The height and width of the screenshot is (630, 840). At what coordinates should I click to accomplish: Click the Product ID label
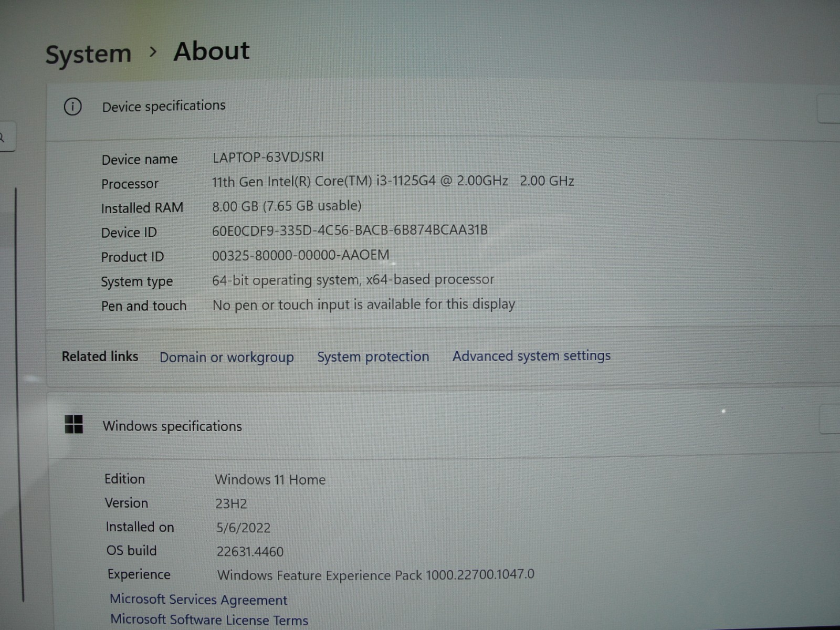point(132,257)
